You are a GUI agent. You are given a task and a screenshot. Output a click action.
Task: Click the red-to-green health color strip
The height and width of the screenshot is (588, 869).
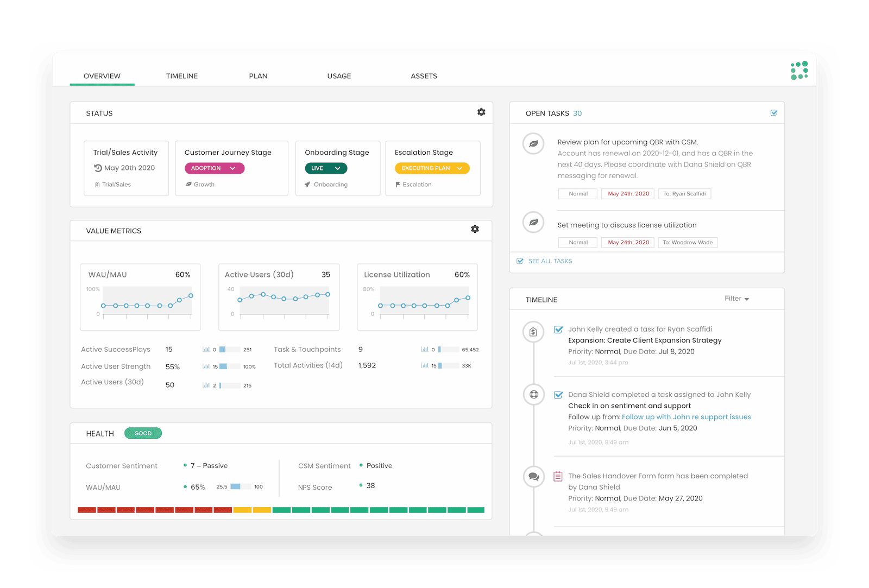[x=281, y=510]
